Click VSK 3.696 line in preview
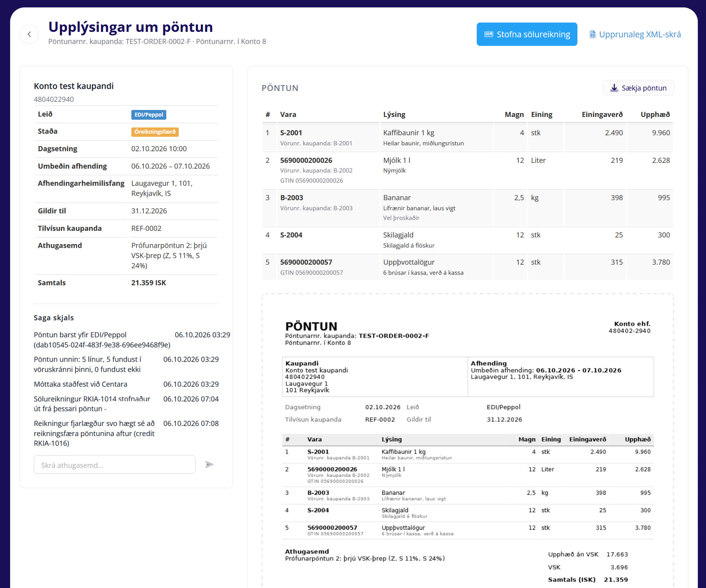Image resolution: width=706 pixels, height=588 pixels. coord(588,567)
